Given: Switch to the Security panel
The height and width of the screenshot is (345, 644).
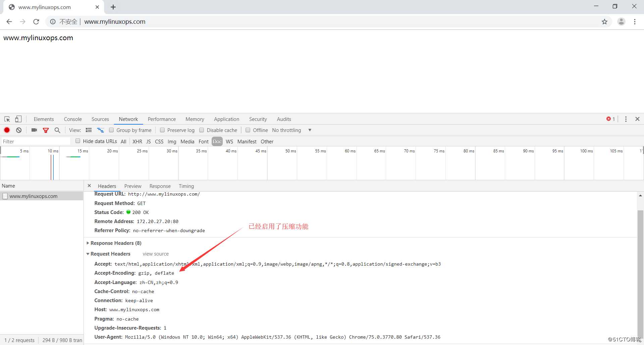Looking at the screenshot, I should click(x=258, y=119).
